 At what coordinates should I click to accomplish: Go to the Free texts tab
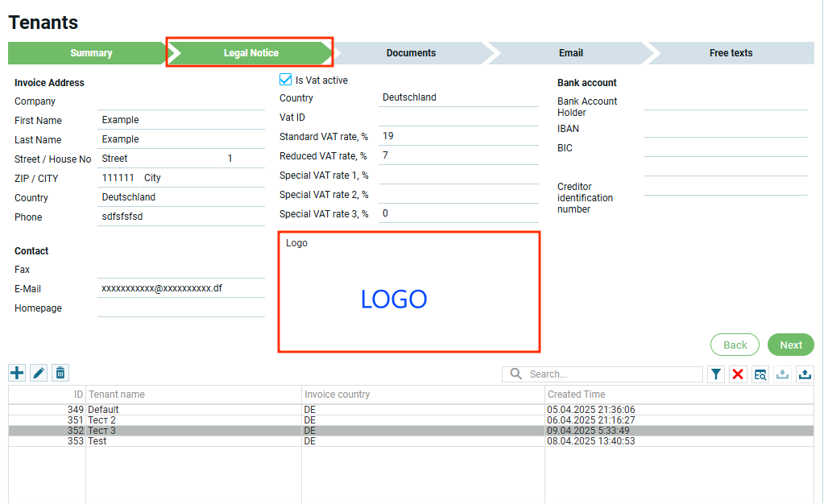(x=731, y=53)
